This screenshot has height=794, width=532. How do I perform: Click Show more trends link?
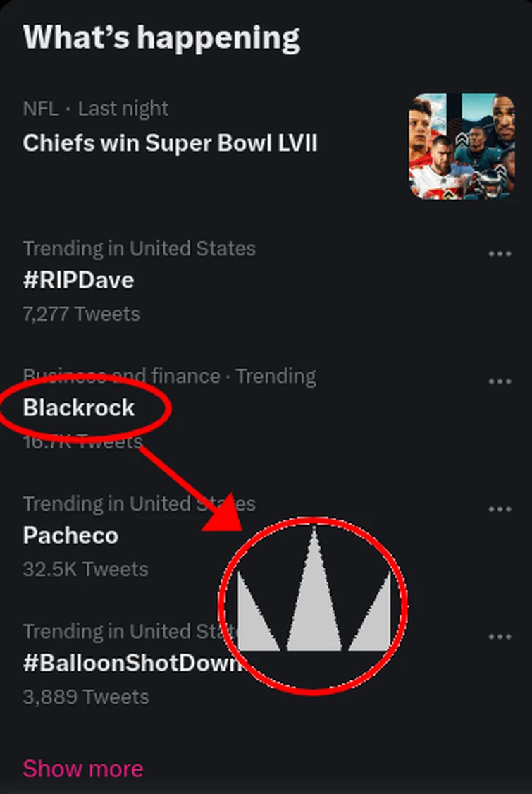click(x=82, y=768)
